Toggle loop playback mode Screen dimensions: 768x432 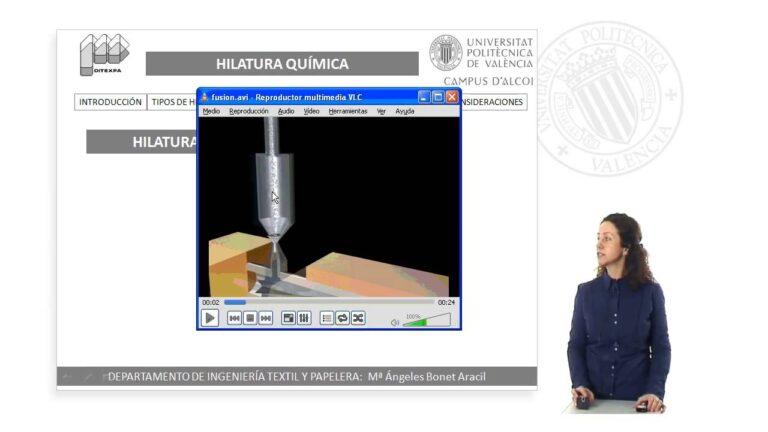click(x=342, y=318)
